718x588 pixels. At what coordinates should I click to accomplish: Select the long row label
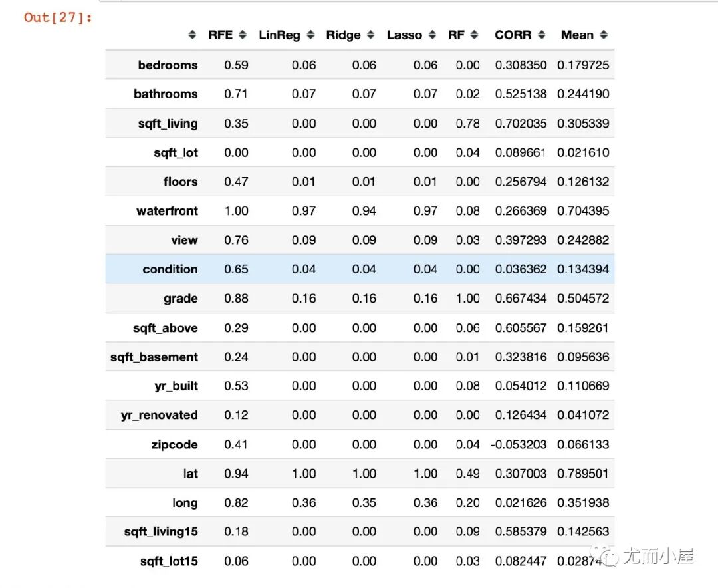(x=185, y=503)
